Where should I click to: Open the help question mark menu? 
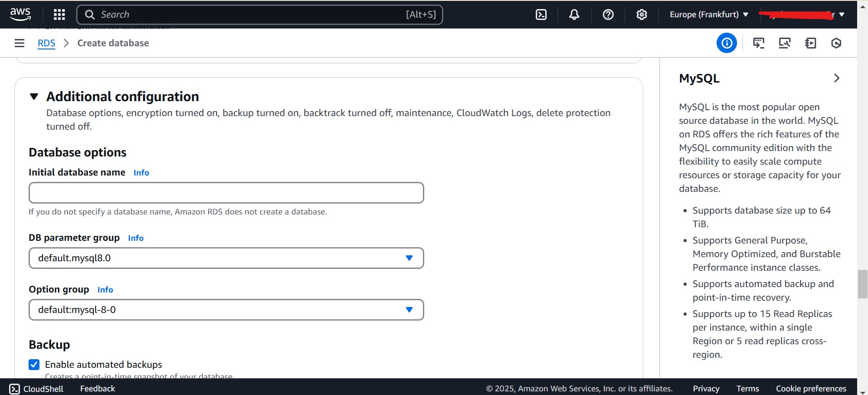click(x=608, y=15)
